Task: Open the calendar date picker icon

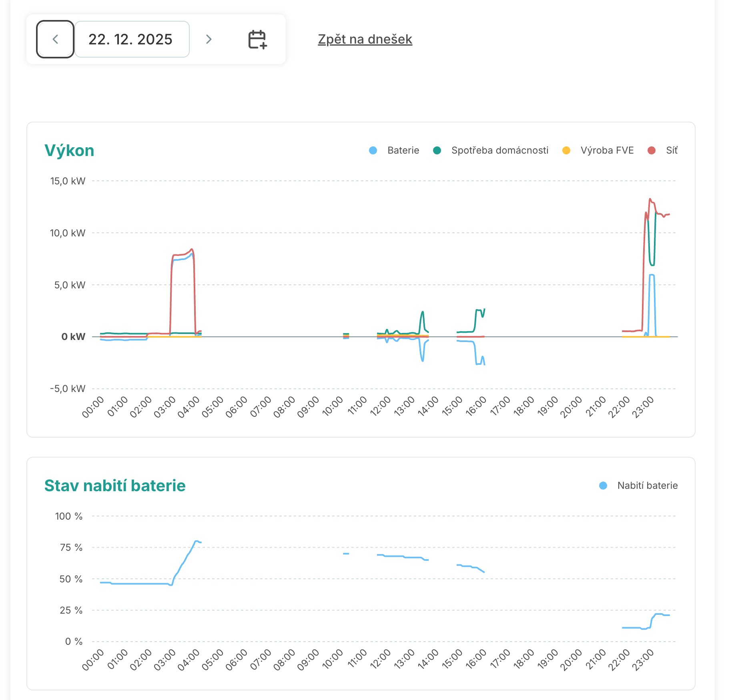Action: (257, 39)
